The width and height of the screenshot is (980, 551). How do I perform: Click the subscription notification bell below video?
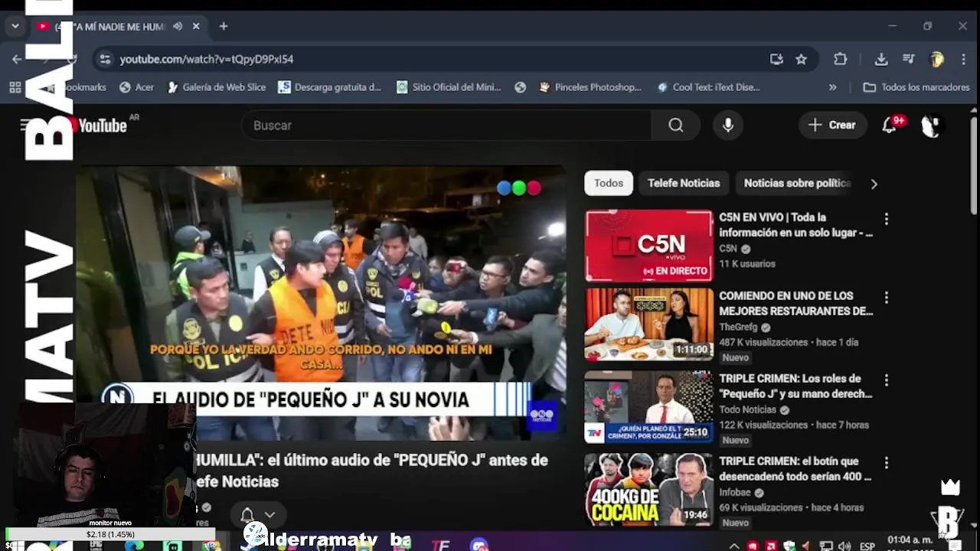247,515
